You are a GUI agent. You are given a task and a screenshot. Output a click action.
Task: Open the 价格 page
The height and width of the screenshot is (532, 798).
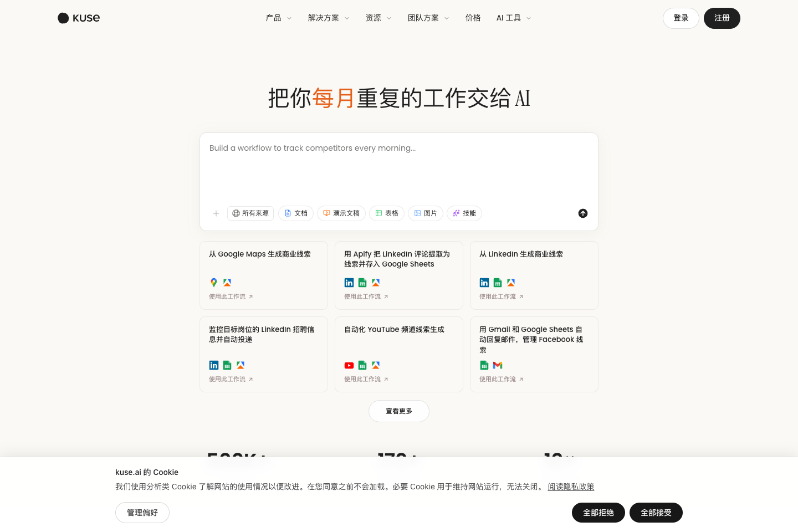click(473, 18)
